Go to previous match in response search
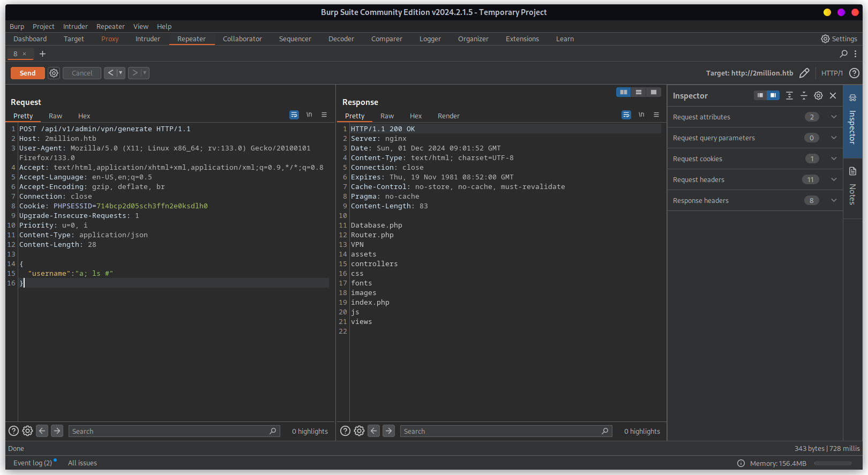 [374, 431]
